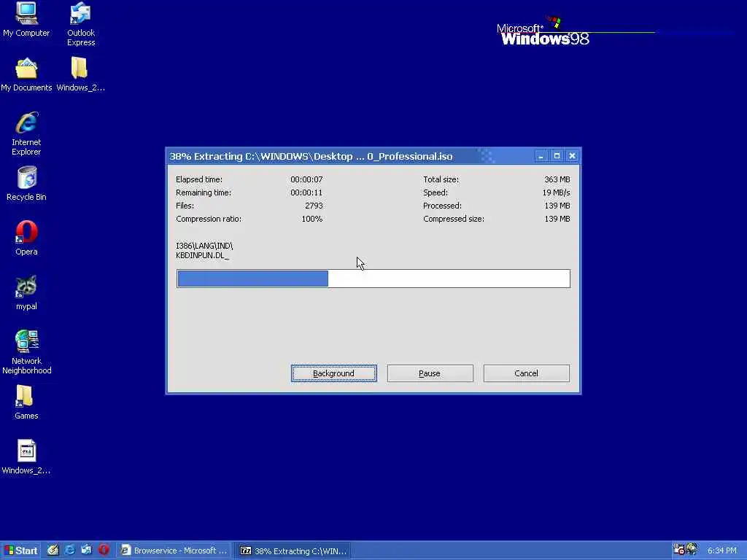Image resolution: width=747 pixels, height=560 pixels.
Task: Launch Internet Explorer desktop shortcut
Action: [x=26, y=133]
